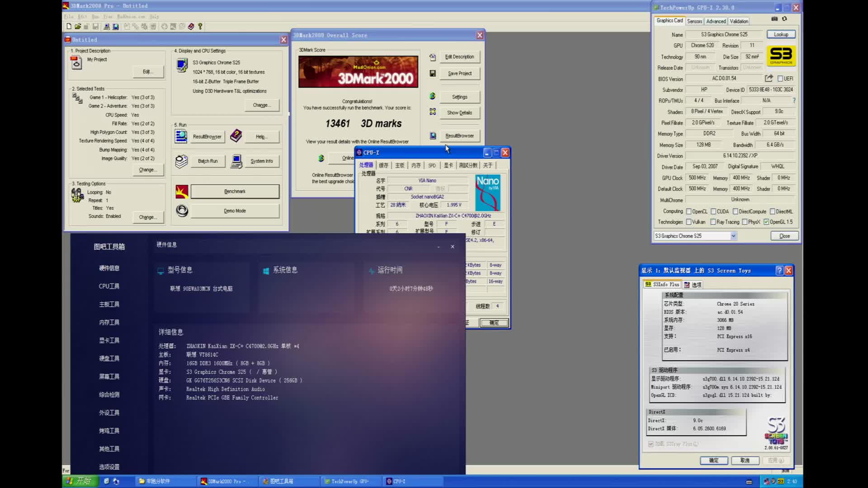This screenshot has height=488, width=868.
Task: Create a new project with the New document icon
Action: tap(69, 26)
